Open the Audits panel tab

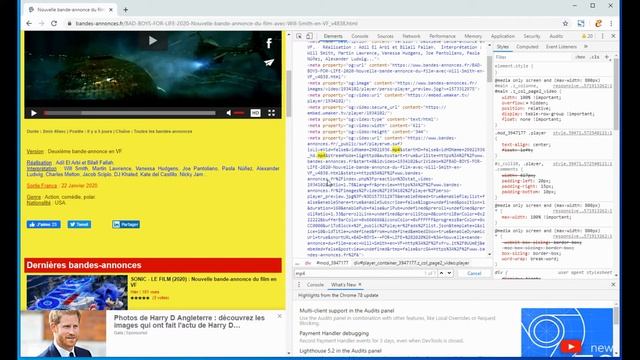tap(556, 36)
